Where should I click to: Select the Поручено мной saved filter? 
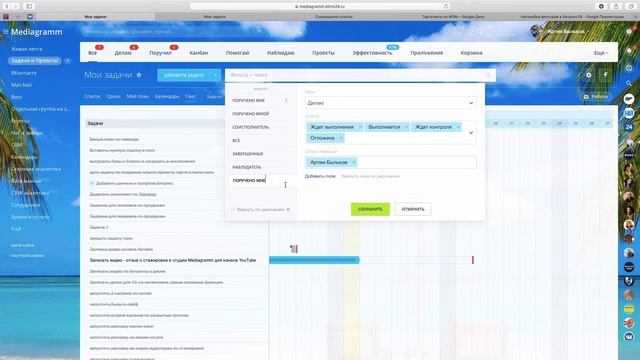coord(251,114)
